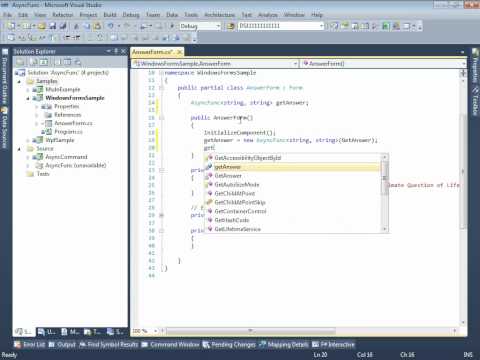Open the Refactor menu
This screenshot has height=360, width=480.
63,15
